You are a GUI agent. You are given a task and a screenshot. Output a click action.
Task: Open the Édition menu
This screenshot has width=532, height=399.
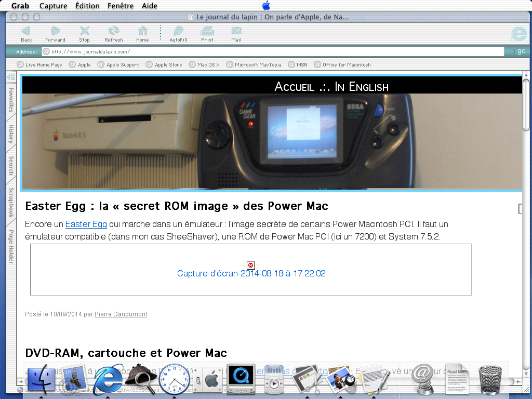click(x=87, y=6)
